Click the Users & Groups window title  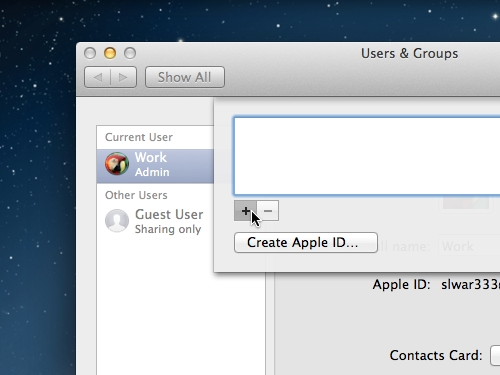409,53
